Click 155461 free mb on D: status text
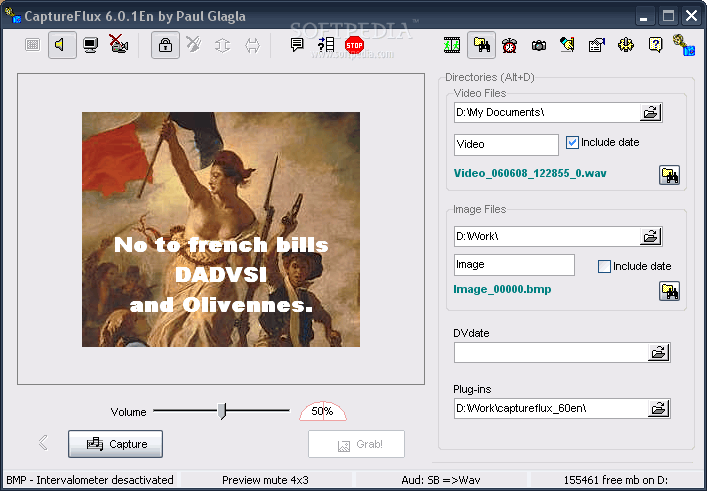The image size is (707, 491). (x=615, y=480)
